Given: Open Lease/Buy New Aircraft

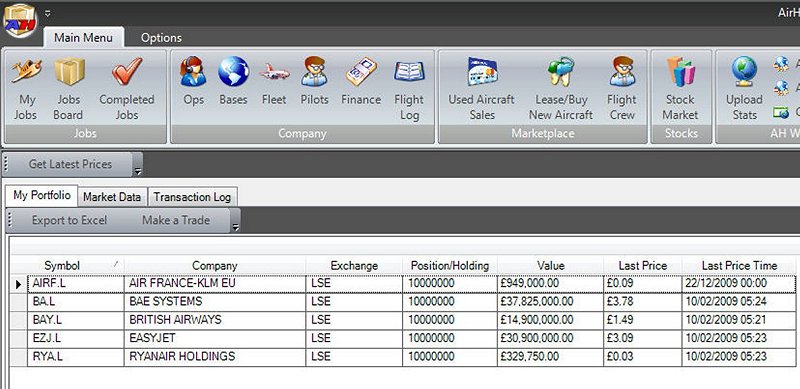Looking at the screenshot, I should [x=561, y=89].
